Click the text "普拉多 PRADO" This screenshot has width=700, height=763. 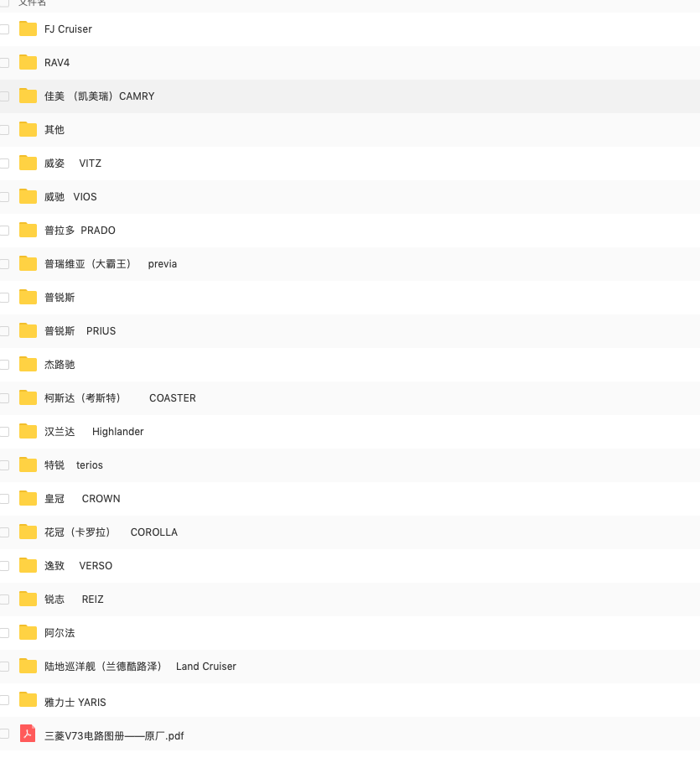pyautogui.click(x=80, y=231)
